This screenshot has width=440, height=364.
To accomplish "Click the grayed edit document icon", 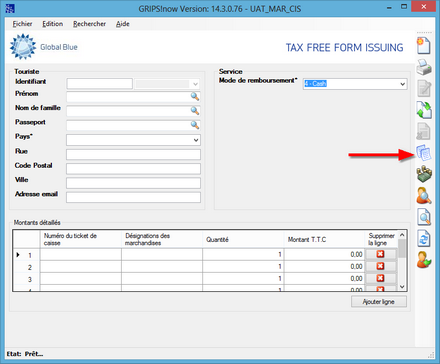I will pyautogui.click(x=424, y=88).
